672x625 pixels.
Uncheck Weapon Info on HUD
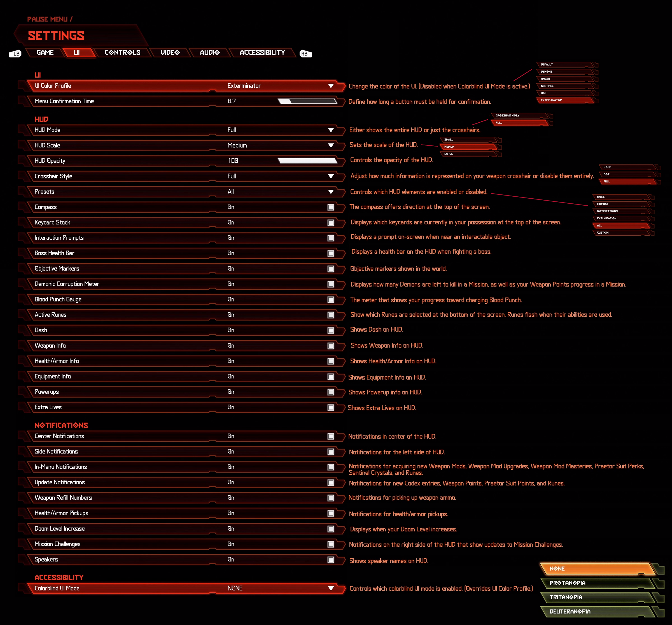[x=331, y=346]
